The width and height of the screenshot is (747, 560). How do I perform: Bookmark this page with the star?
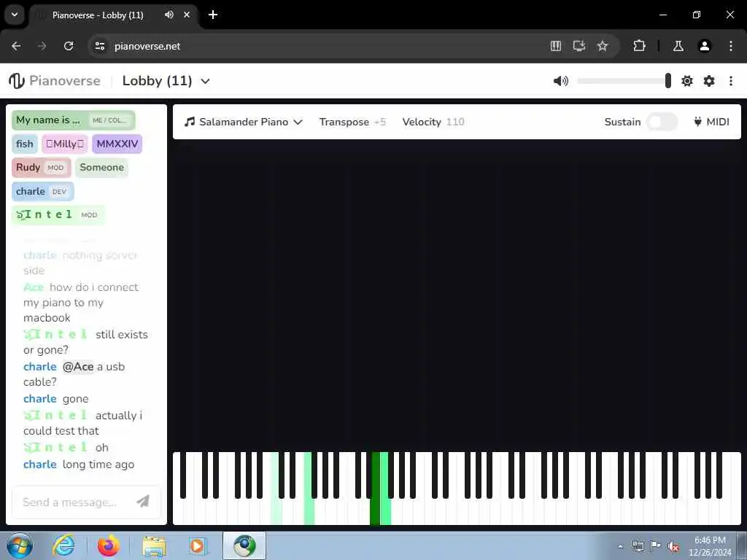(602, 46)
